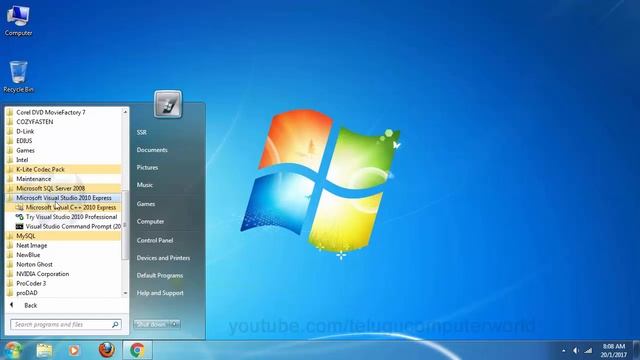Viewport: 640px width, 360px height.
Task: Open Computer from Start menu right pane
Action: click(150, 221)
